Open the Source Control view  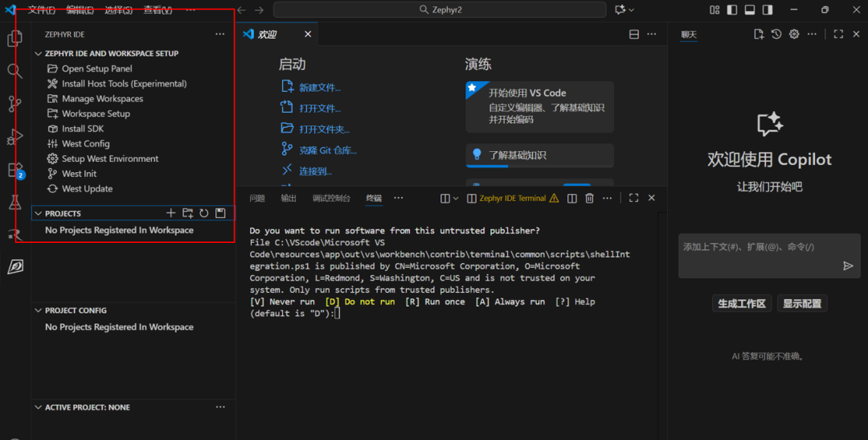coord(14,104)
